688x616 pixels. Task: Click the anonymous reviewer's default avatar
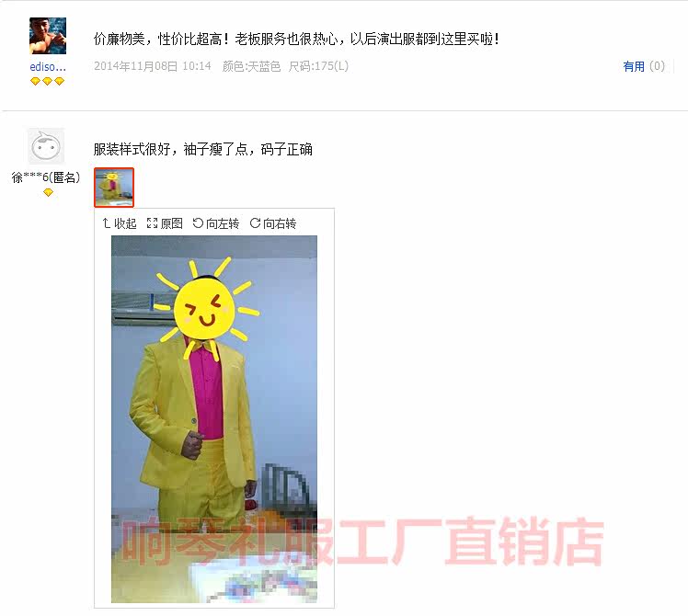click(x=46, y=146)
